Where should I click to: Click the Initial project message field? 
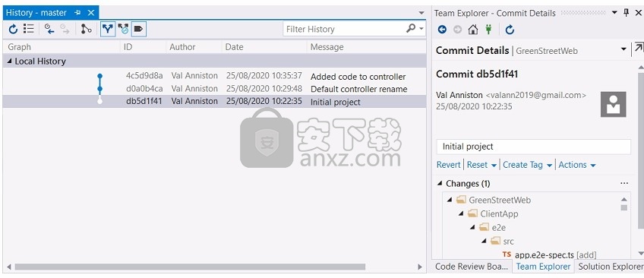(x=534, y=147)
